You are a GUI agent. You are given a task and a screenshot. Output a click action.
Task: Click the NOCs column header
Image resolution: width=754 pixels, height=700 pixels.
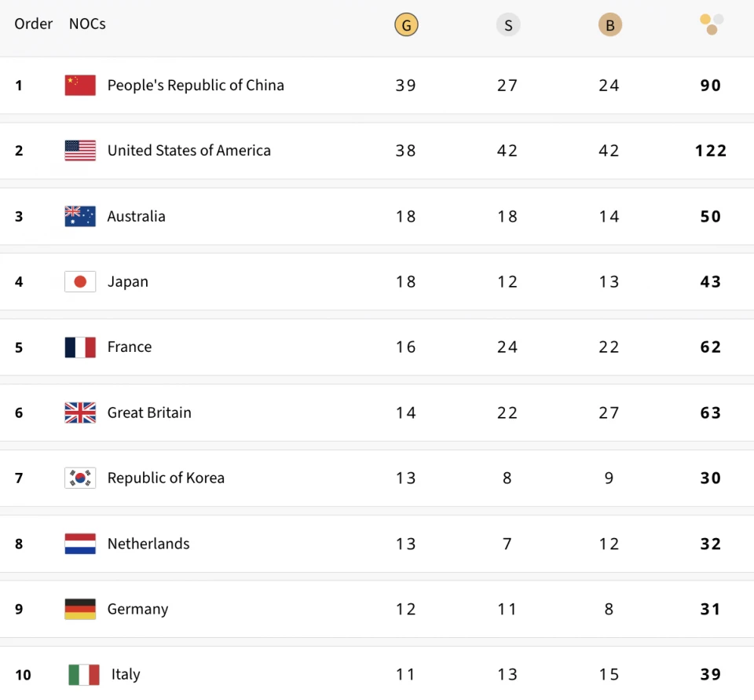coord(87,24)
